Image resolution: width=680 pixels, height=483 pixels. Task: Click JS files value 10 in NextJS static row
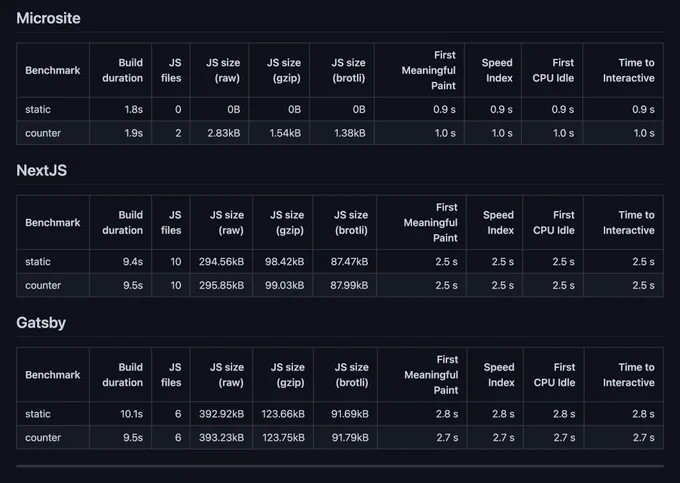[x=176, y=261]
